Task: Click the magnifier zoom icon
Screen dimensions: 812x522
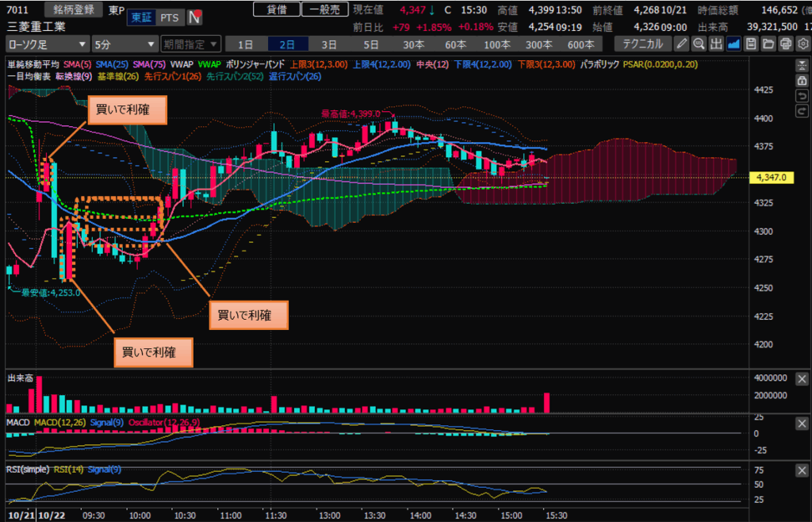Action: (x=699, y=44)
